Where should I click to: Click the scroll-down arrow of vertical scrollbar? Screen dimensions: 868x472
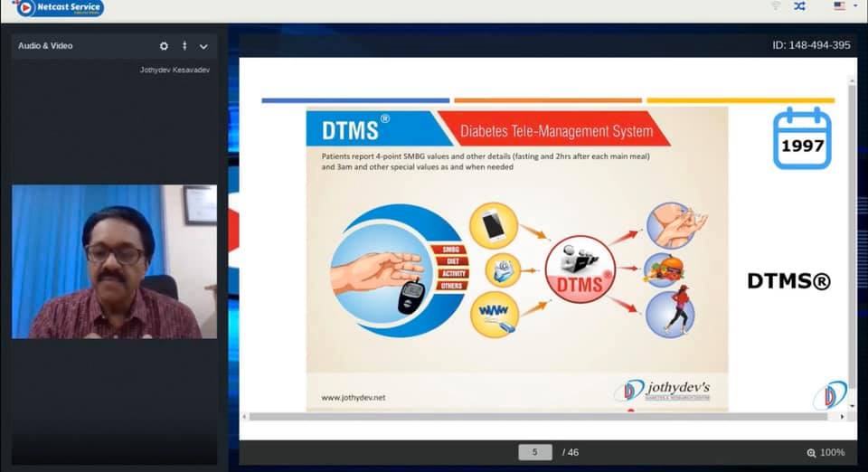[x=852, y=406]
